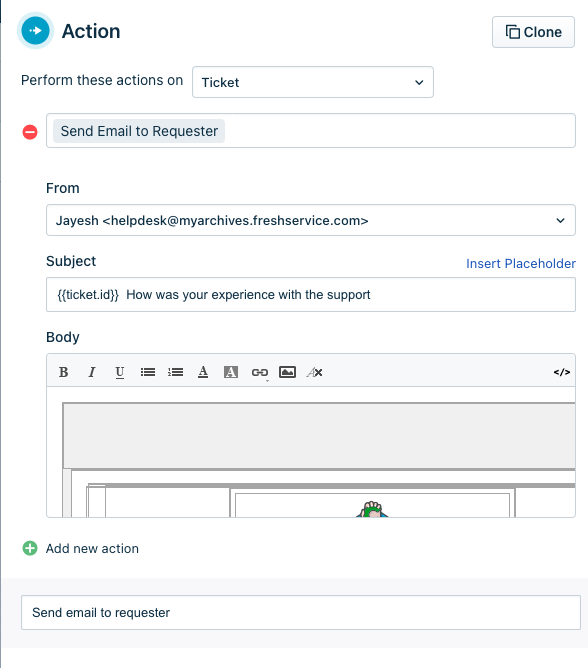
Task: Open the text font color picker
Action: (203, 372)
